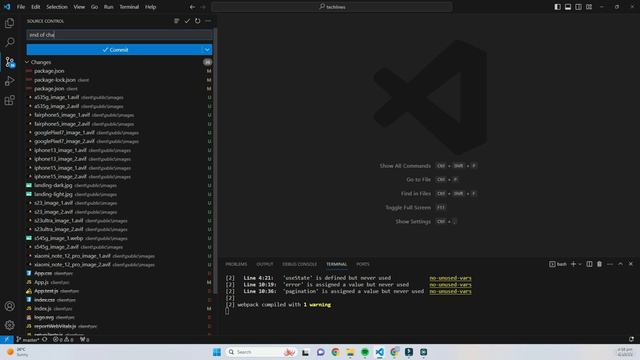Open the File menu
640x360 pixels.
pyautogui.click(x=21, y=7)
